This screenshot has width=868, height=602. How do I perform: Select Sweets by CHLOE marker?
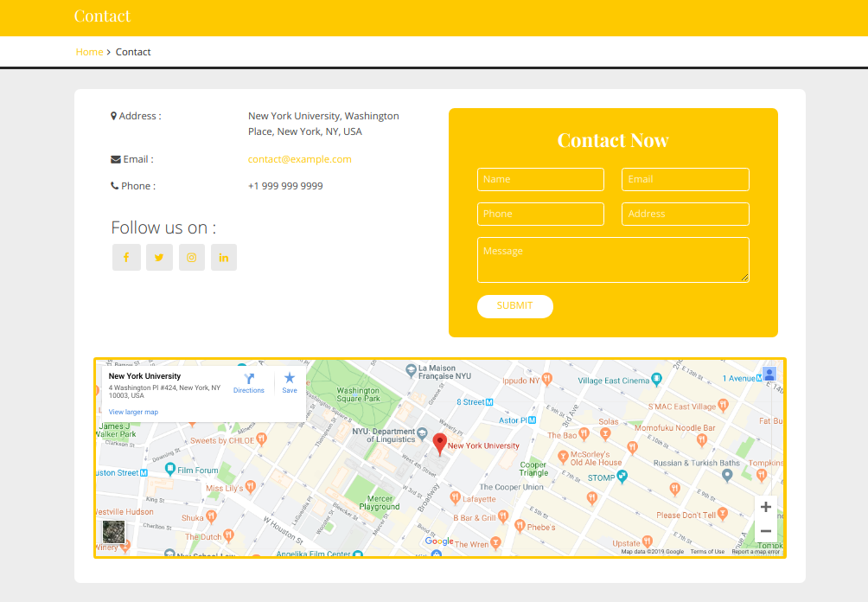(261, 439)
